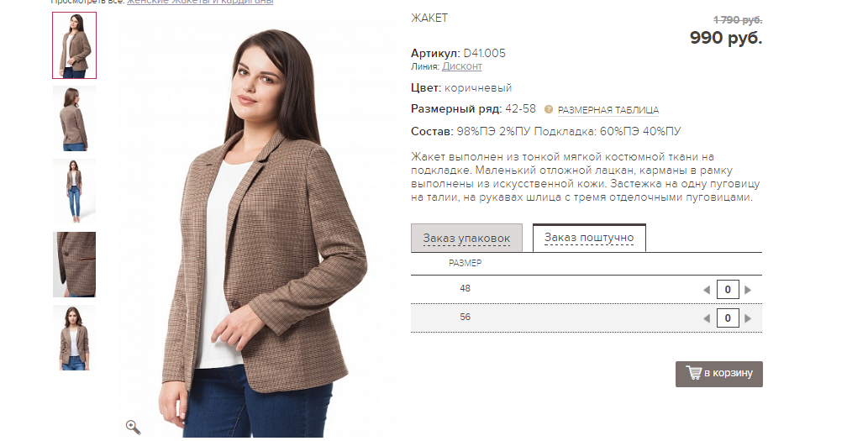Select the 'Заказ поштучно' tab
Screen dimensions: 868x441
tap(589, 238)
